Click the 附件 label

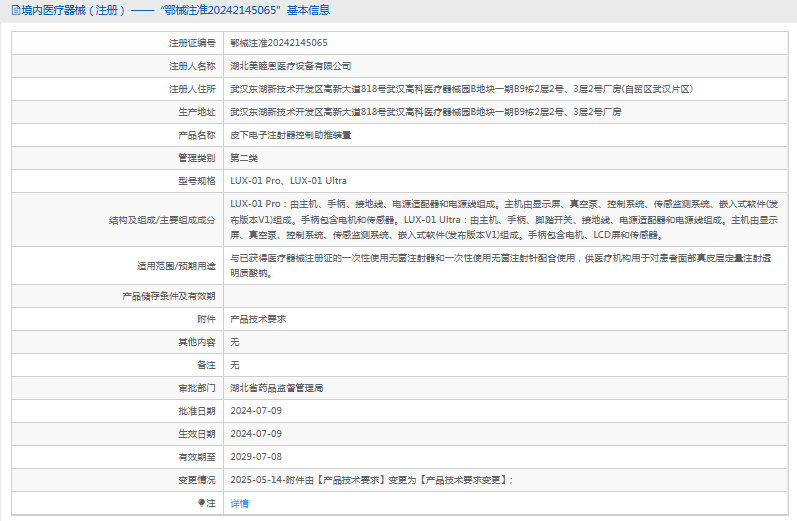coord(206,319)
